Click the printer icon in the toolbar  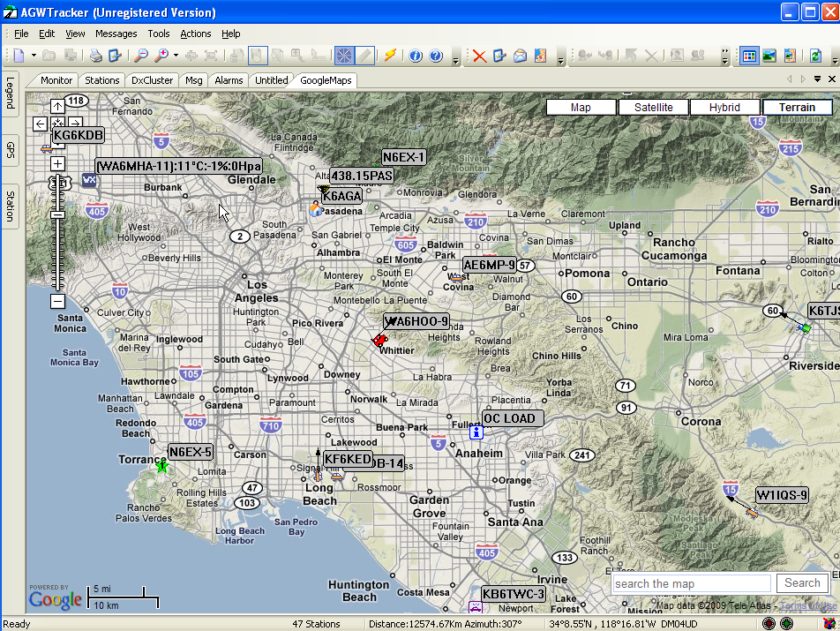(x=95, y=56)
